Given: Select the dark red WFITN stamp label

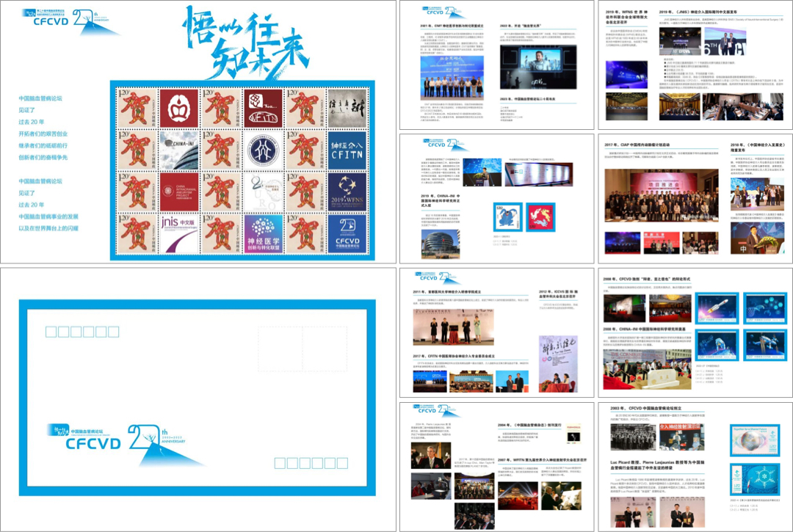Looking at the screenshot, I should (x=263, y=108).
